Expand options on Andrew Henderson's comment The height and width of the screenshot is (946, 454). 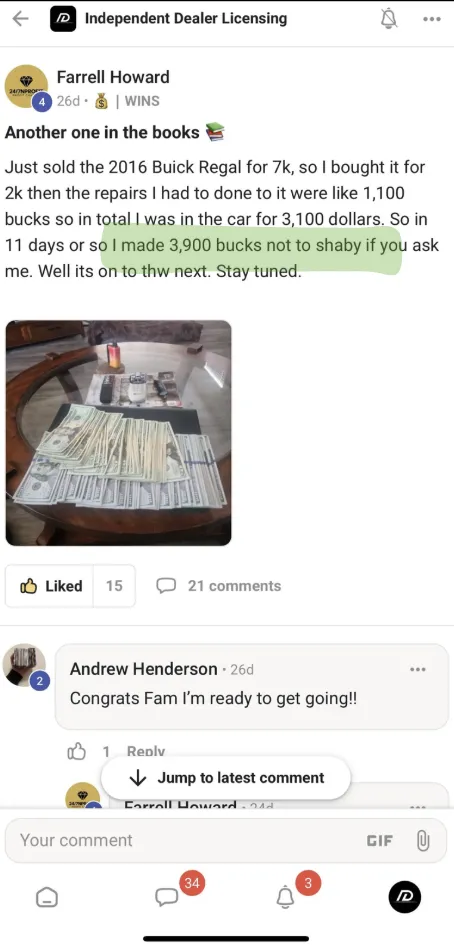(x=417, y=669)
